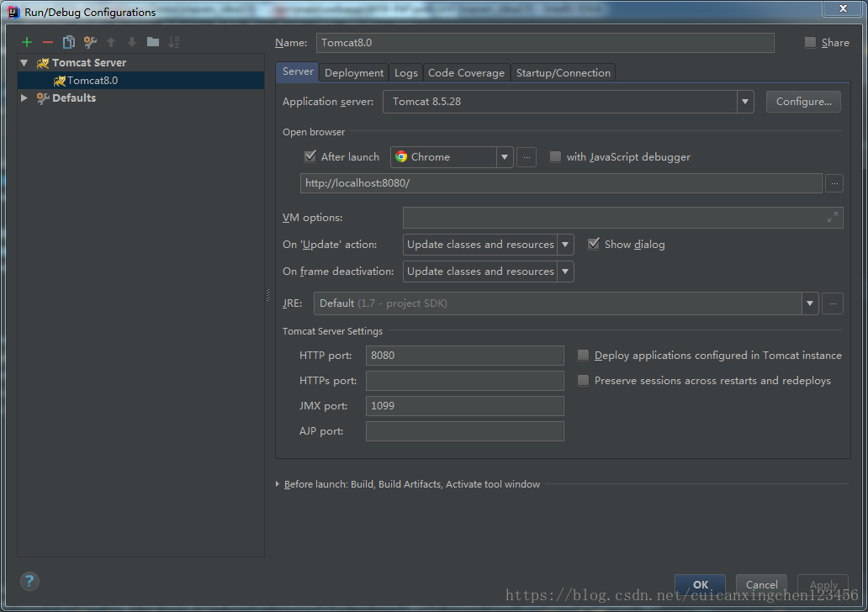868x612 pixels.
Task: Create new folder icon in toolbar
Action: pyautogui.click(x=153, y=42)
